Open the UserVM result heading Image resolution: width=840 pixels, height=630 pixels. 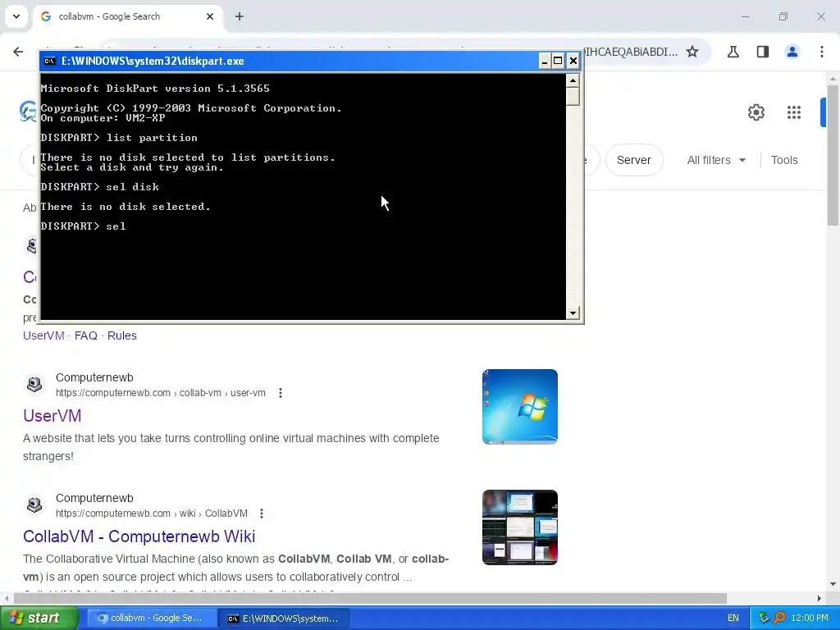point(52,416)
